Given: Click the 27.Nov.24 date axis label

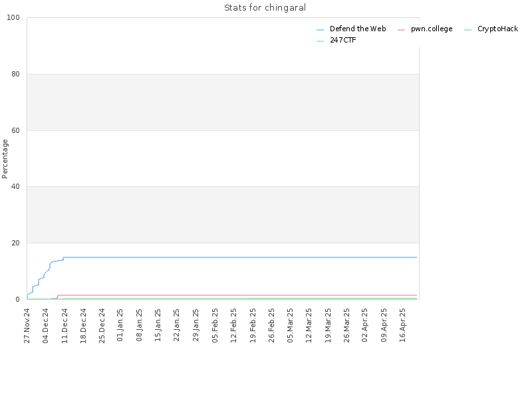Looking at the screenshot, I should [27, 326].
